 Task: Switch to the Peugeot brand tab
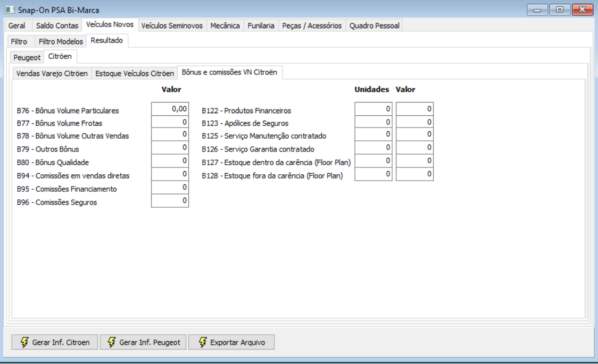tap(27, 57)
